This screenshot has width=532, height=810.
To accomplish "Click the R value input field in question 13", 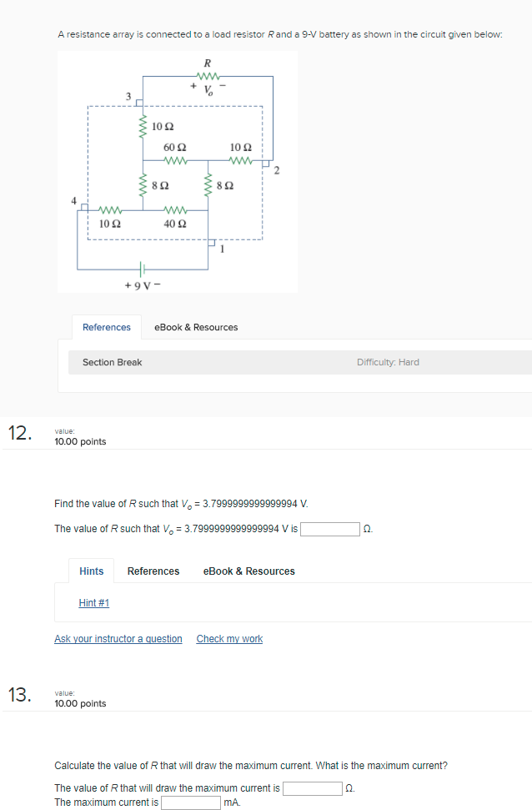I will [312, 787].
